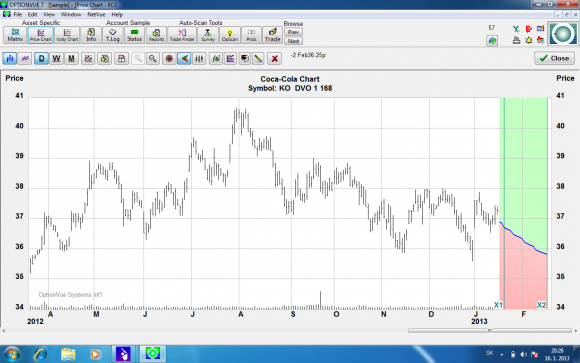This screenshot has height=363, width=580.
Task: Click the red target circle icon
Action: tap(169, 58)
